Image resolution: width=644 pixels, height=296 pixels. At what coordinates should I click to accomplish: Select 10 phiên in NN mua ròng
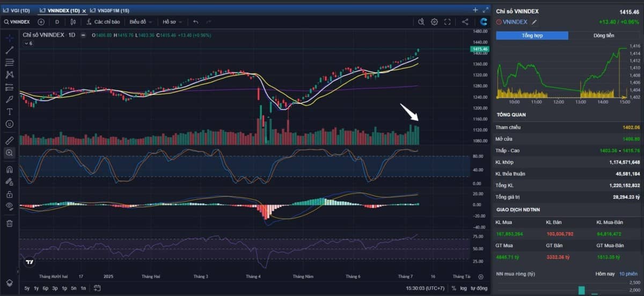[x=628, y=274]
